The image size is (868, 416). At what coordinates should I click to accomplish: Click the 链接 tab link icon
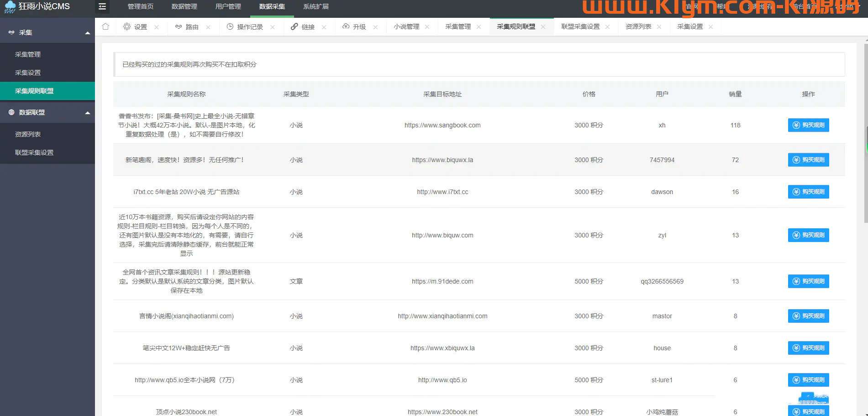(295, 26)
